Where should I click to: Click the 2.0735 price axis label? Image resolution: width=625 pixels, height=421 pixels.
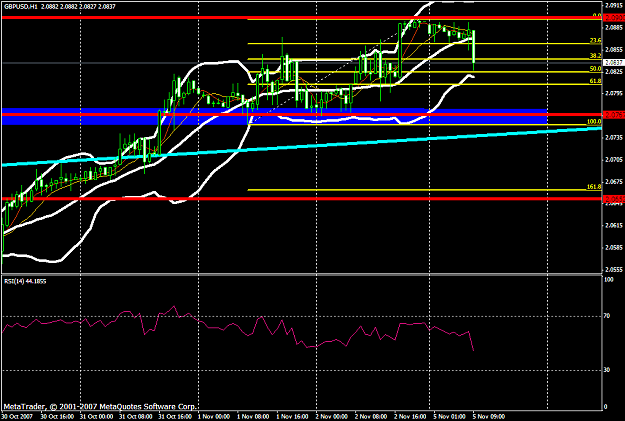[614, 138]
